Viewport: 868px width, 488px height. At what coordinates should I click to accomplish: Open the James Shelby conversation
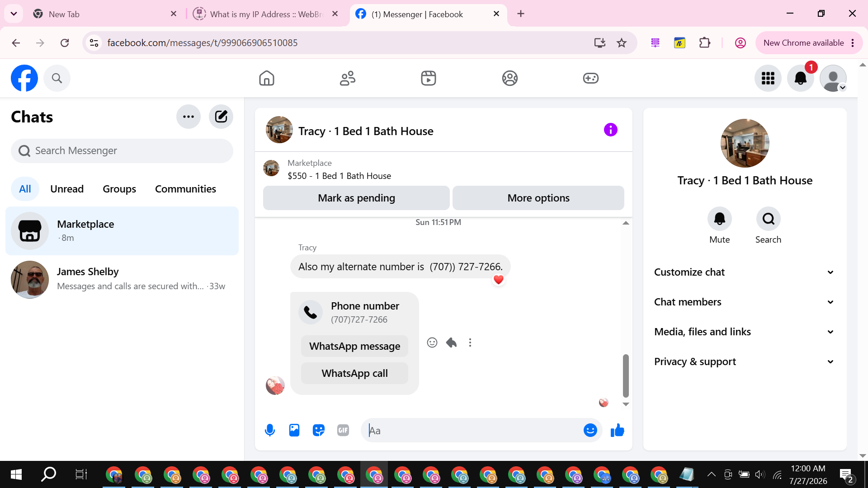tap(122, 279)
